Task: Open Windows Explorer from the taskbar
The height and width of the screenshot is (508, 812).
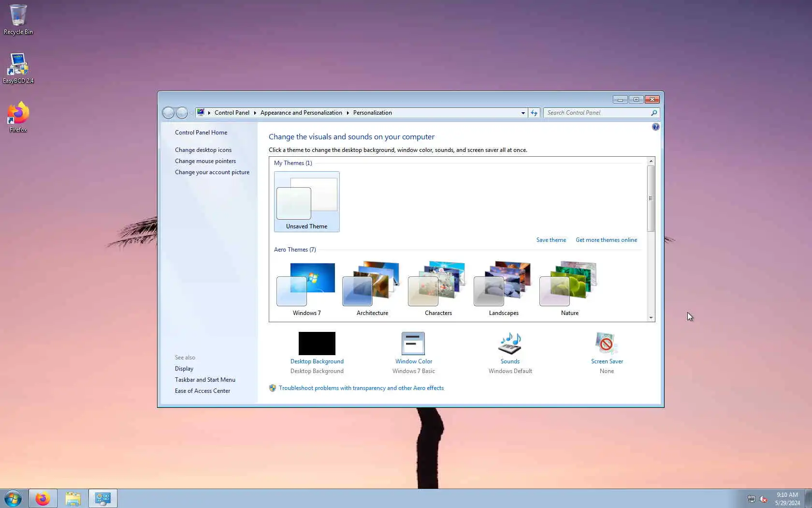Action: tap(73, 498)
